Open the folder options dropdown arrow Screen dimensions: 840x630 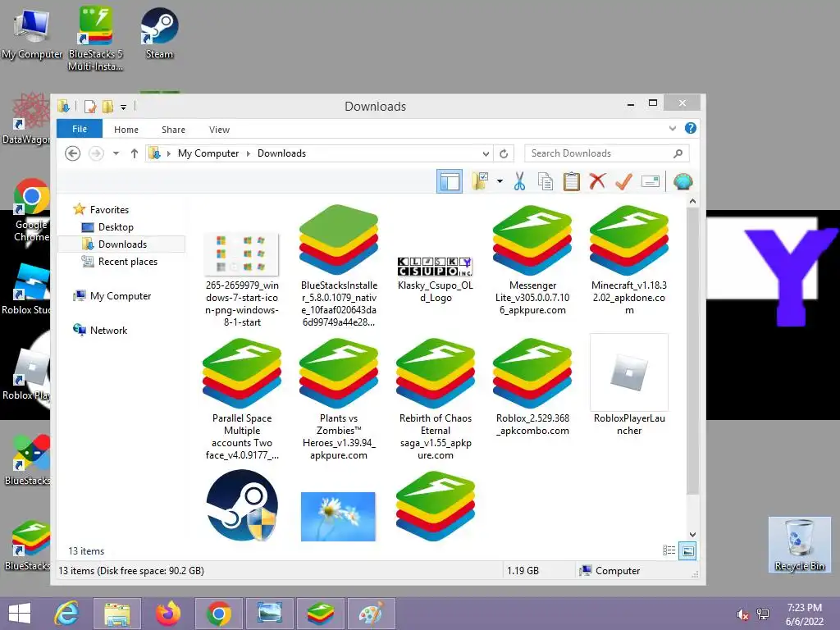click(x=500, y=181)
